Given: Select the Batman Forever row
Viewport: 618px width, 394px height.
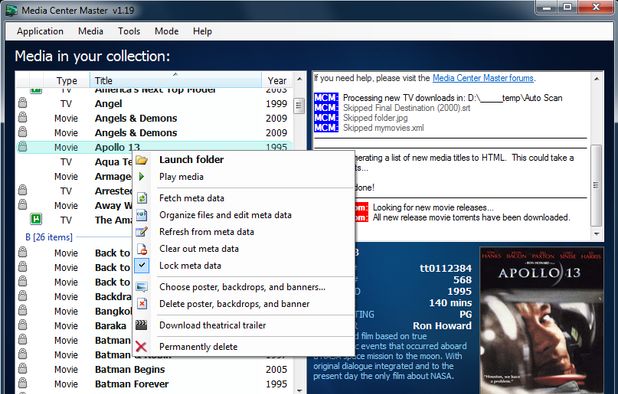Looking at the screenshot, I should (154, 384).
